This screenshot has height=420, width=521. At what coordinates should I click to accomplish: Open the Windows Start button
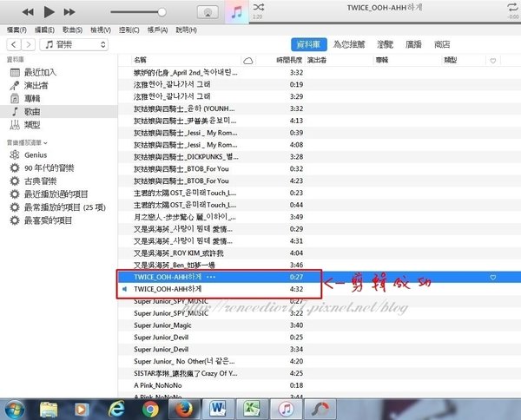coord(15,410)
